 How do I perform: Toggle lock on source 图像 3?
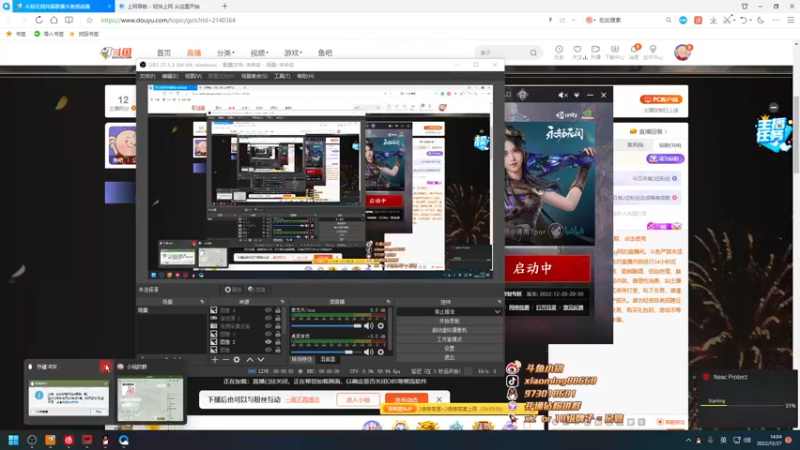278,334
